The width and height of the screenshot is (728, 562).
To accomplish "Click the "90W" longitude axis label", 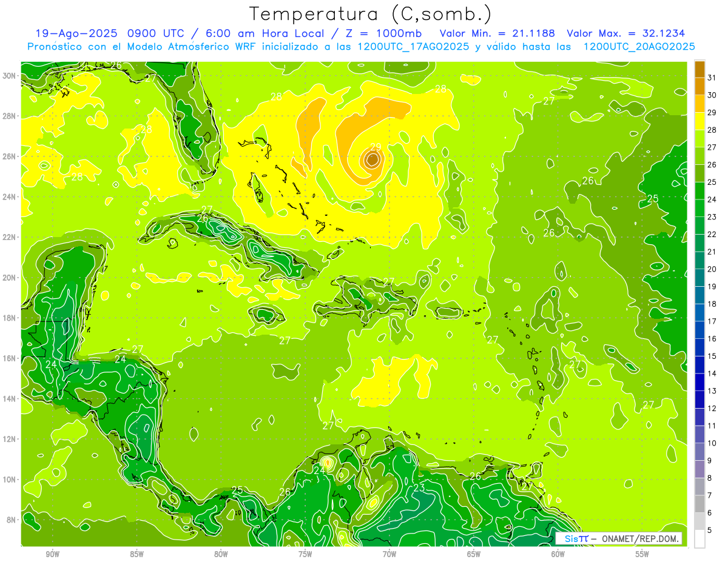I will pyautogui.click(x=53, y=554).
